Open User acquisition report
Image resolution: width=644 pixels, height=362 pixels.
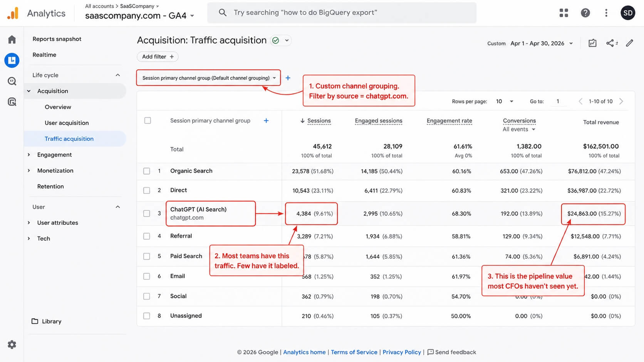tap(67, 123)
